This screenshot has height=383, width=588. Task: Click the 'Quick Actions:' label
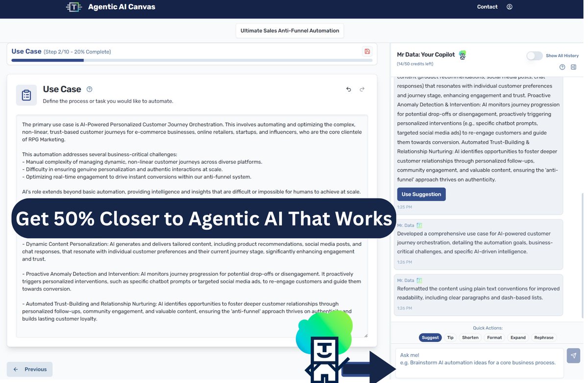pyautogui.click(x=488, y=328)
